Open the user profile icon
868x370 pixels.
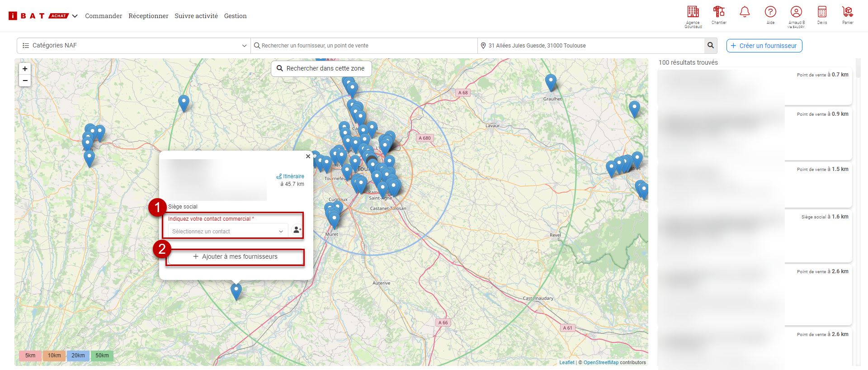[x=796, y=12]
